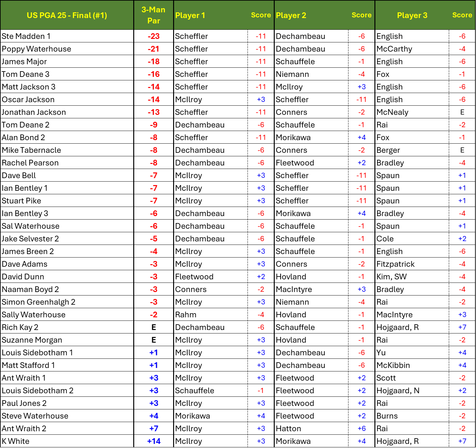This screenshot has width=476, height=448.
Task: Select the 'David Dunn' name cell
Action: [67, 277]
